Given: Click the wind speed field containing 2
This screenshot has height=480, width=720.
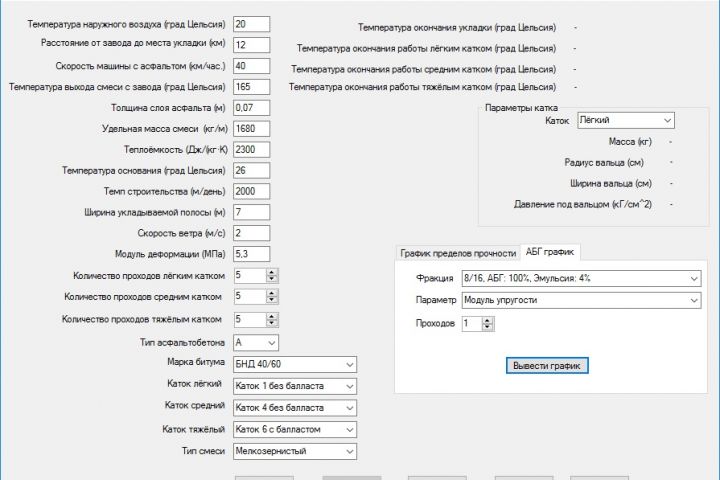Looking at the screenshot, I should click(x=251, y=233).
